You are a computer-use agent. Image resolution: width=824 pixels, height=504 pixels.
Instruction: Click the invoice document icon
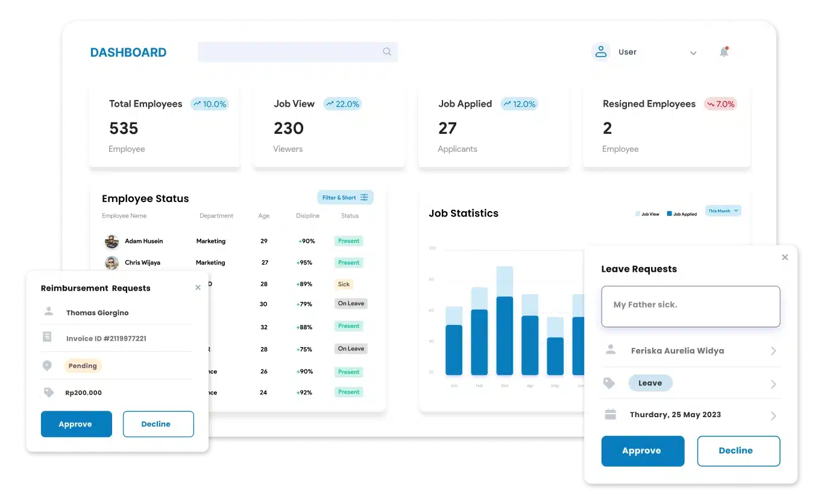click(48, 338)
